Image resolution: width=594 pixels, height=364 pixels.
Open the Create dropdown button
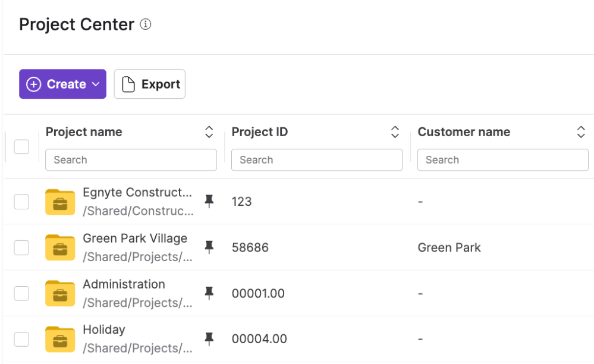[x=63, y=84]
